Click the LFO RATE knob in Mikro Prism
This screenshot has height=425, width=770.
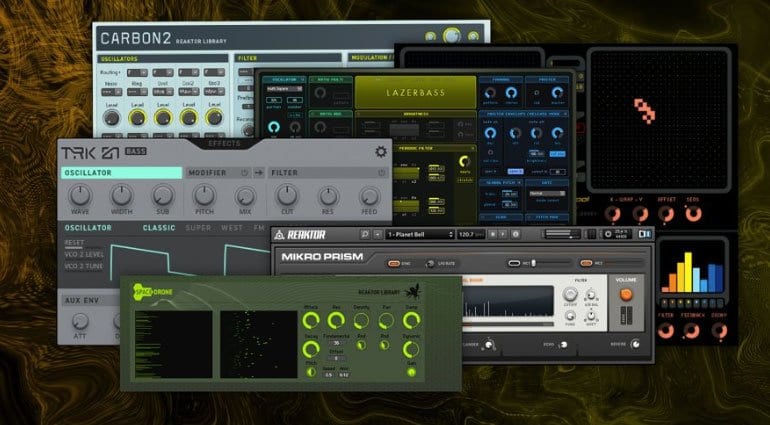[431, 264]
